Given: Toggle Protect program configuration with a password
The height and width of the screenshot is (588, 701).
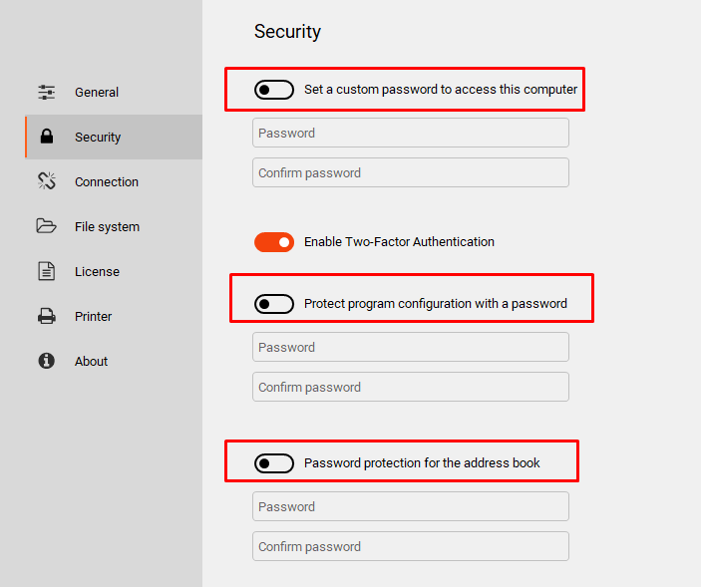Looking at the screenshot, I should pos(274,304).
